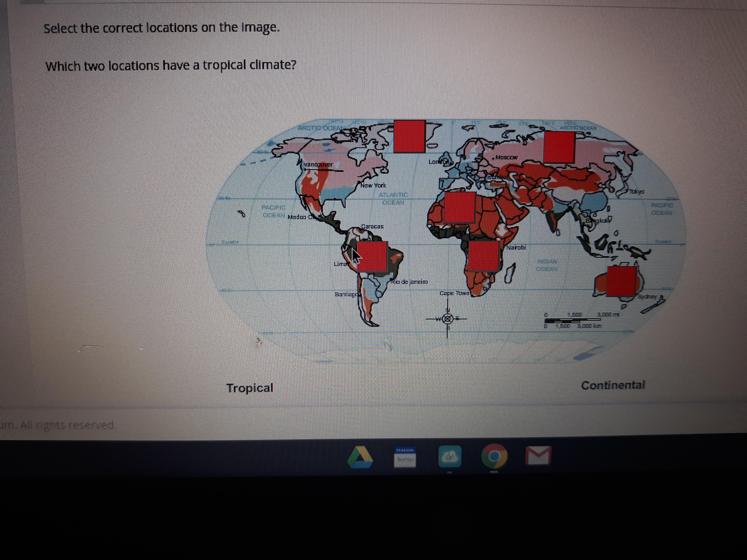Screen dimensions: 747x560
Task: Open Gmail from the shelf
Action: click(x=538, y=455)
